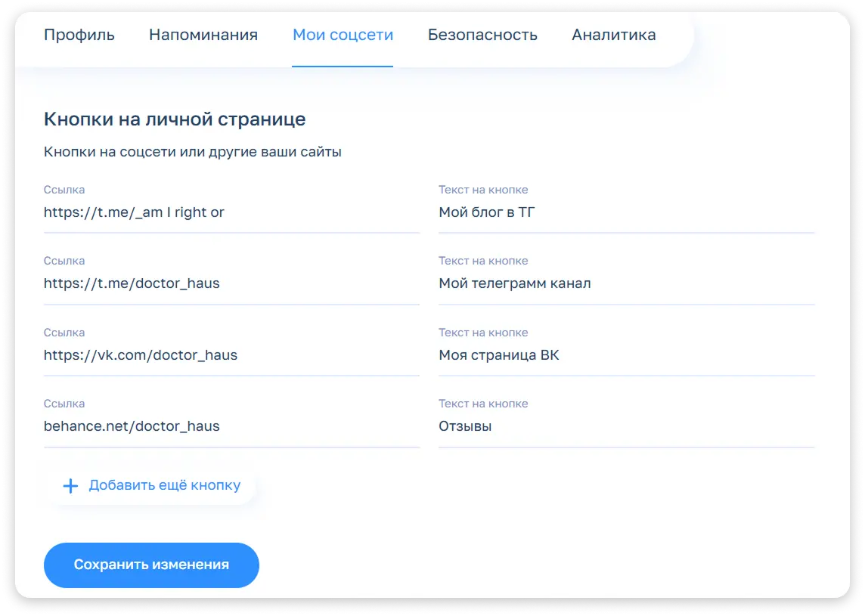Click the heading Кнопки на личной странице
The image size is (865, 616).
pyautogui.click(x=175, y=119)
